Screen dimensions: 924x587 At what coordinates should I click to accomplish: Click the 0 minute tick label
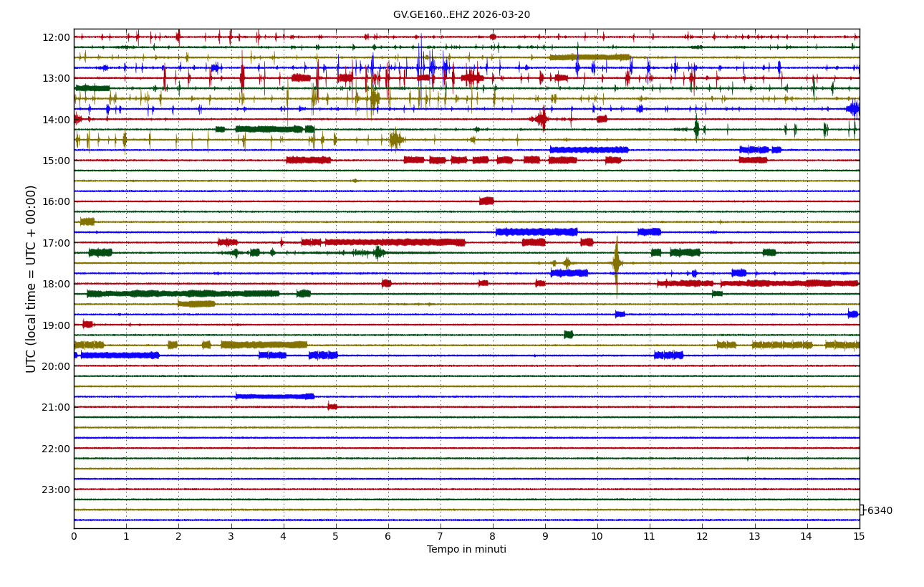(74, 536)
